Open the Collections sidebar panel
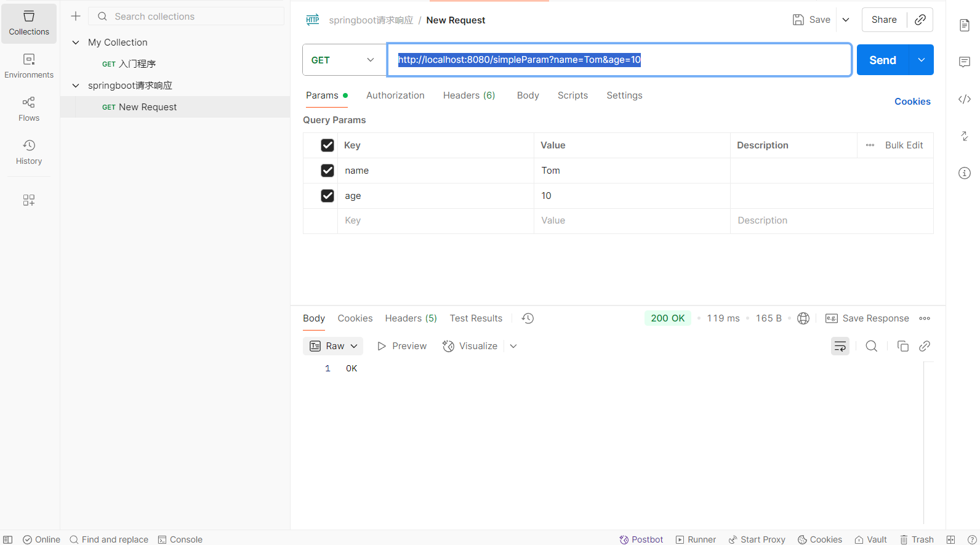This screenshot has width=980, height=545. click(x=29, y=23)
